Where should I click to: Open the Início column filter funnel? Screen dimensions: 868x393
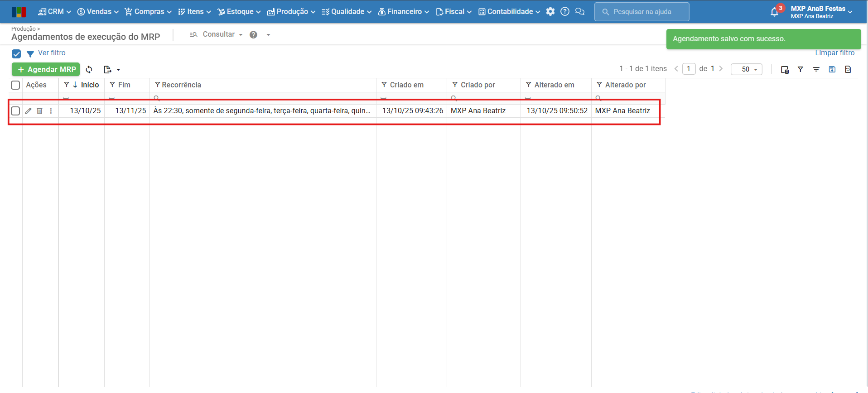pos(67,85)
